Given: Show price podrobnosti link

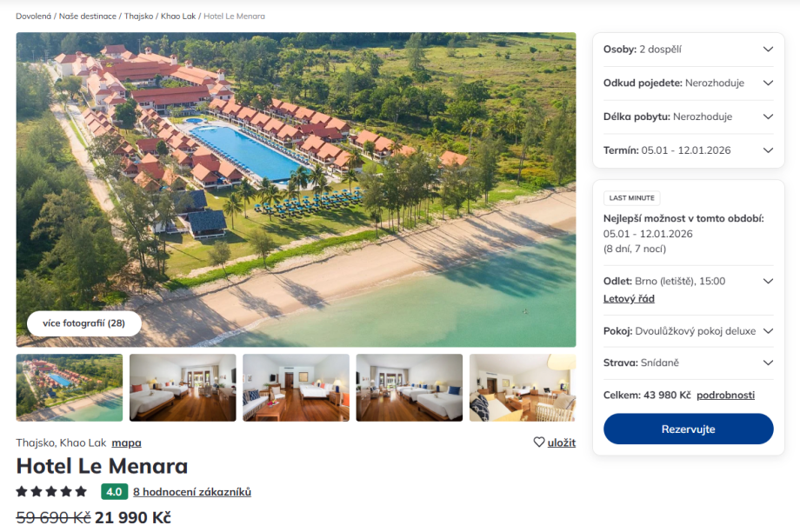Looking at the screenshot, I should point(725,396).
